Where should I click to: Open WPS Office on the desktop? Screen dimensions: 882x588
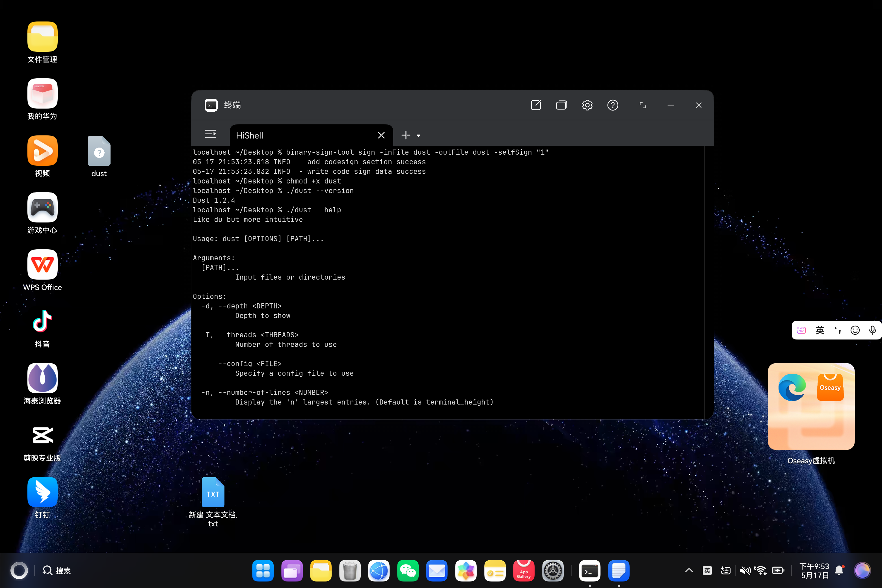42,264
